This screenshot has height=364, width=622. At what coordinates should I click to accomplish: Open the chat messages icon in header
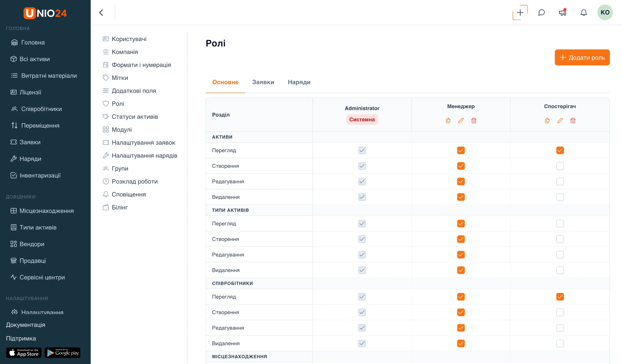tap(541, 13)
